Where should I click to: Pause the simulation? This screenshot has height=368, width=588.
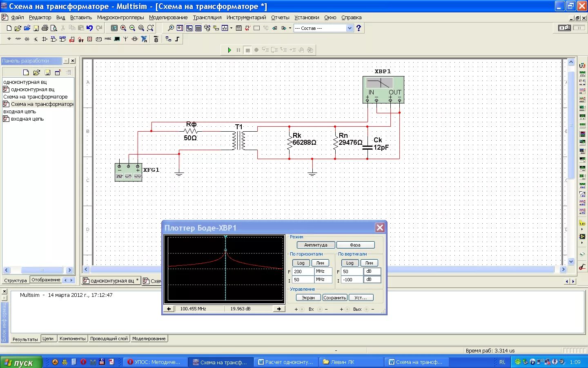pyautogui.click(x=238, y=50)
